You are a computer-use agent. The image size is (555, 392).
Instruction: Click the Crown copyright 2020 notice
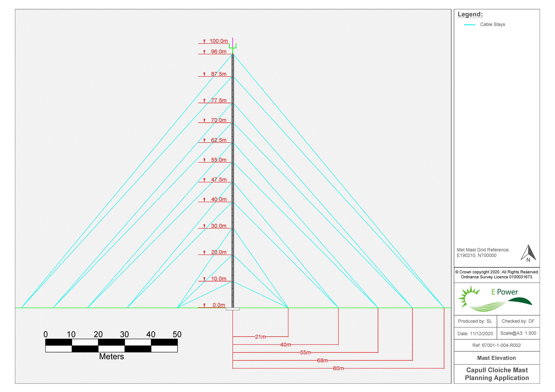497,272
